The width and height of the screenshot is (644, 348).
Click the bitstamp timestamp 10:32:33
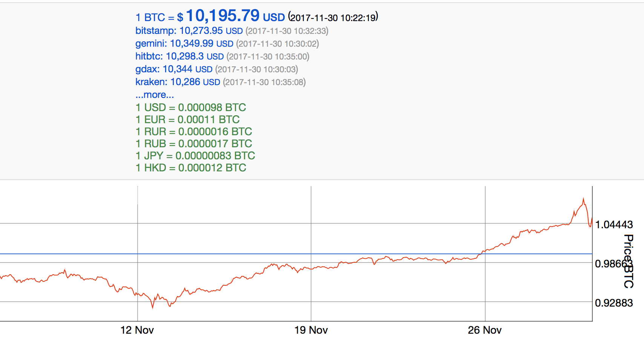[x=287, y=31]
